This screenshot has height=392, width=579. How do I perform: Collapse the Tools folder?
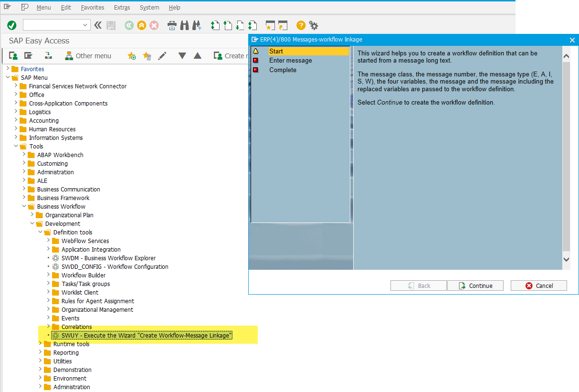click(16, 147)
